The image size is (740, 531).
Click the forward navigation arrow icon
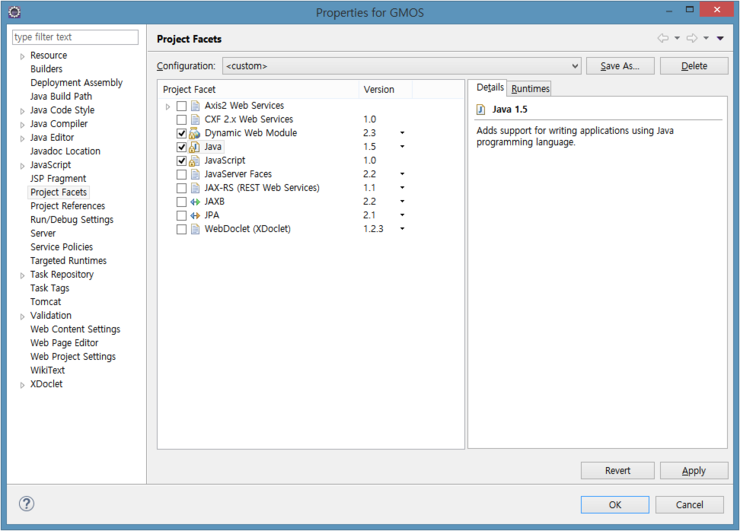coord(692,38)
